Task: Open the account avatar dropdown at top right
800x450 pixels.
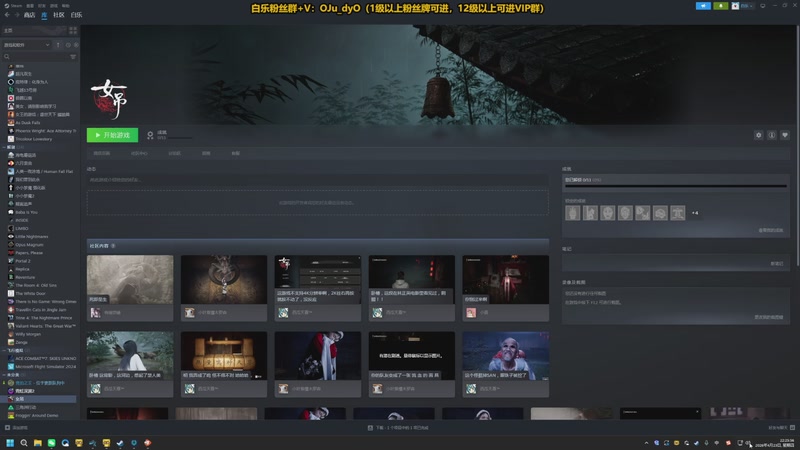Action: (x=742, y=6)
